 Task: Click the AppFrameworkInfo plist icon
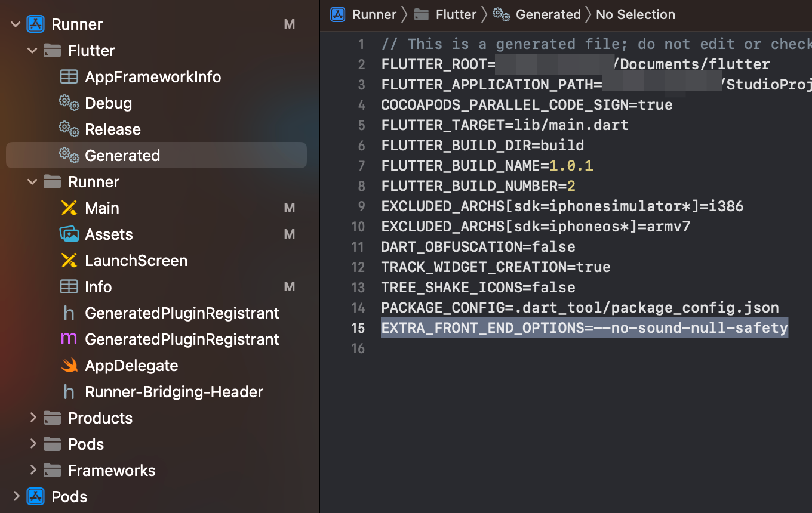[69, 77]
